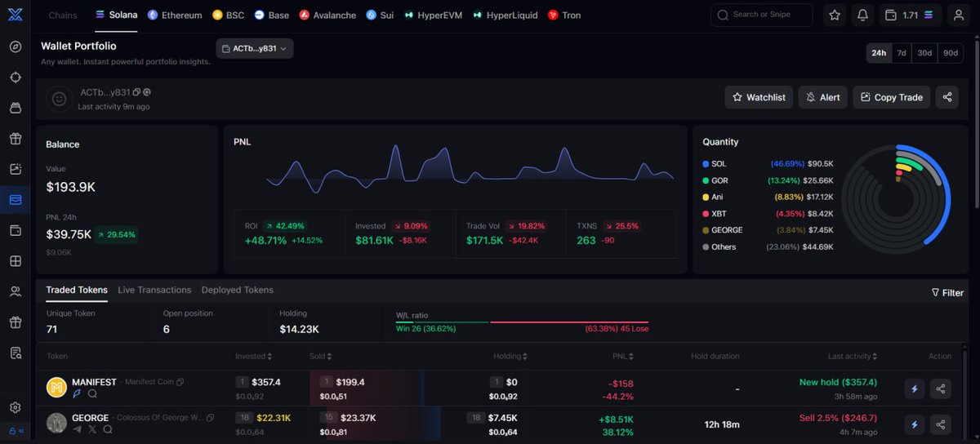Click the feather icon under MANIFEST
This screenshot has height=444, width=980.
(x=78, y=393)
